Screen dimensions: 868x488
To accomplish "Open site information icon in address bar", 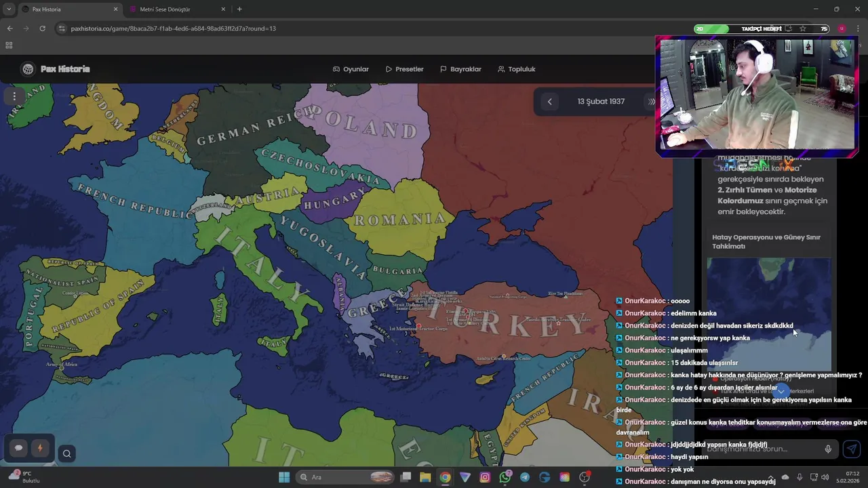I will tap(62, 28).
